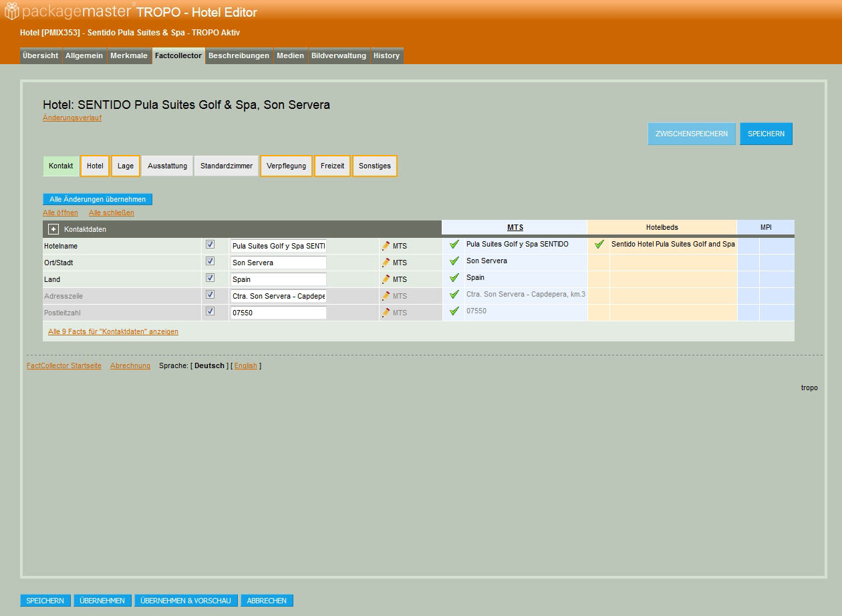This screenshot has height=616, width=842.
Task: Click ÜBERNEHMEN & VORSCHAU button
Action: tap(186, 601)
